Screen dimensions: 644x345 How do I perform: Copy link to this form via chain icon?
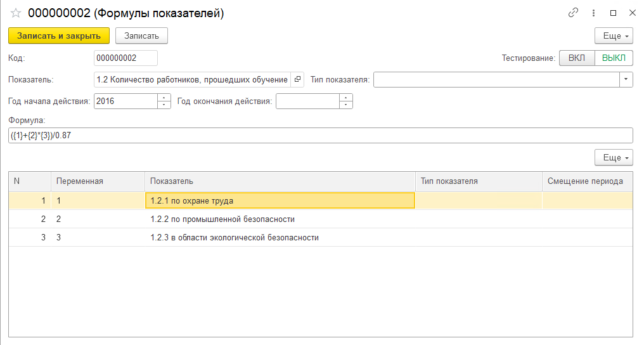coord(574,13)
